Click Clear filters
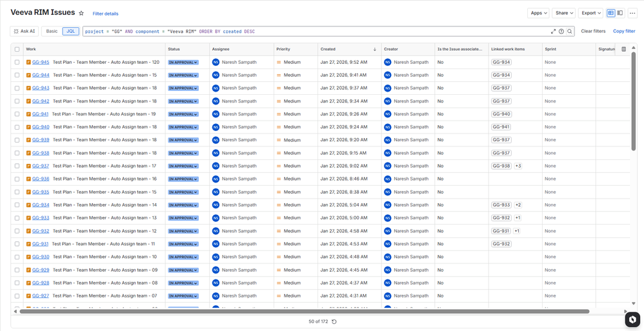The width and height of the screenshot is (644, 331). coord(593,31)
